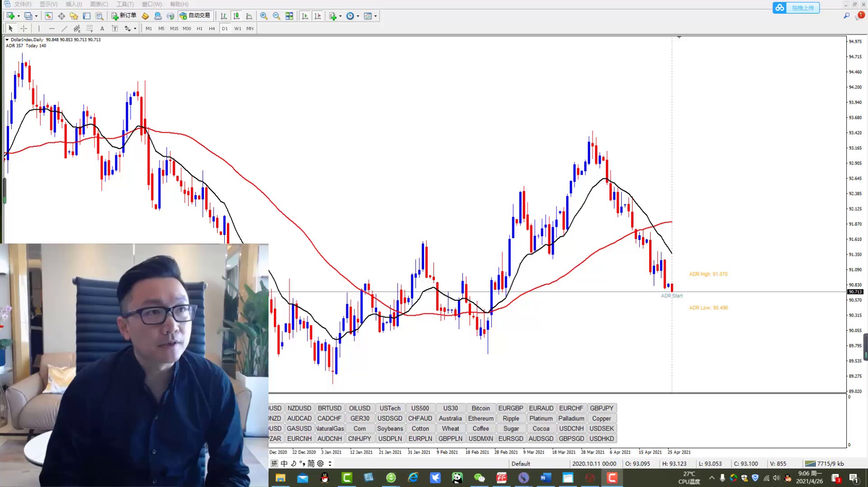Open the 显示(V) menu

coord(48,4)
